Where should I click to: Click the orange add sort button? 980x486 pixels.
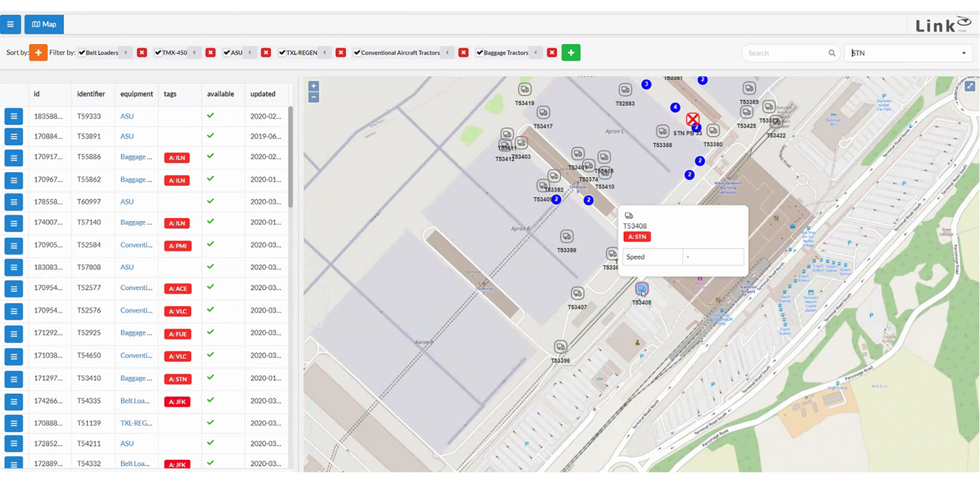[38, 53]
